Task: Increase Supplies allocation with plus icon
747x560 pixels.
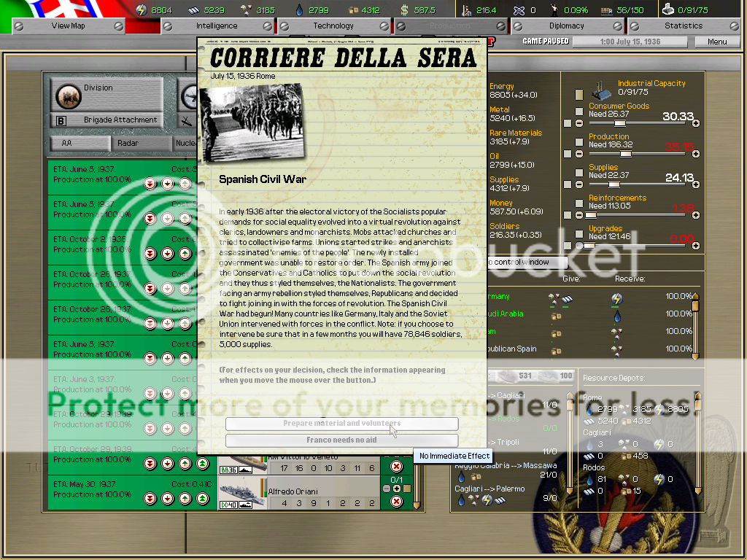Action: click(695, 184)
